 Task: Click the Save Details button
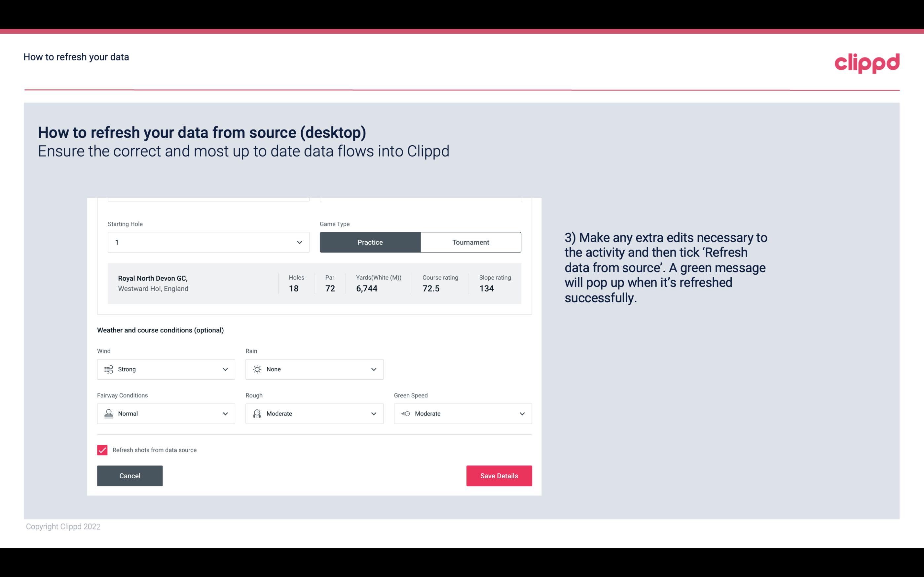(499, 475)
